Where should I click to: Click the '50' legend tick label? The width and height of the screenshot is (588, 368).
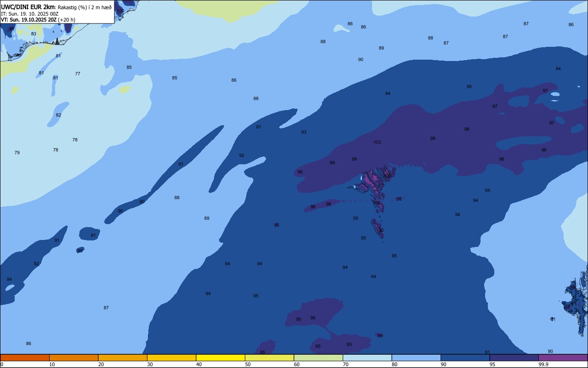[x=248, y=364]
